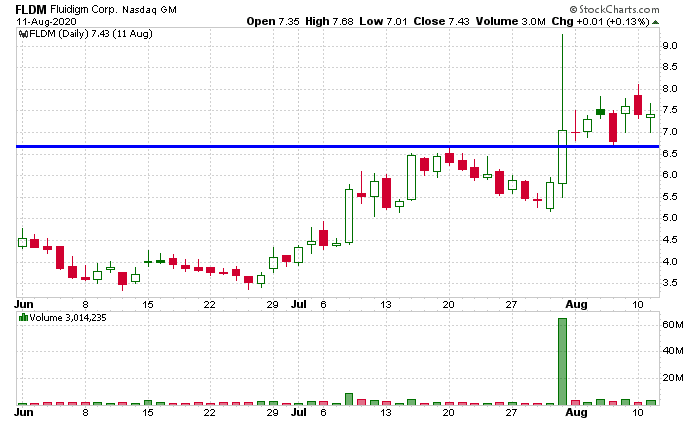Click the Open 7.35 value
700x421 pixels.
tap(273, 21)
